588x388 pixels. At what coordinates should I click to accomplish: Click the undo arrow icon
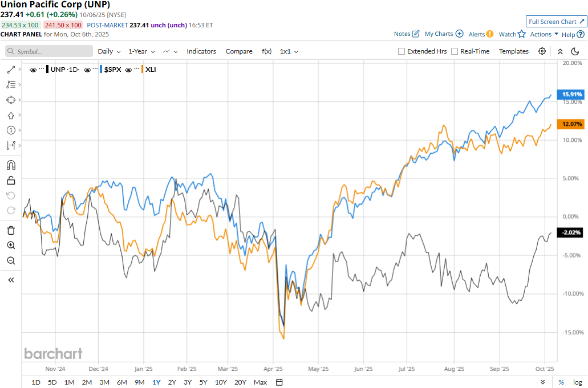click(11, 195)
